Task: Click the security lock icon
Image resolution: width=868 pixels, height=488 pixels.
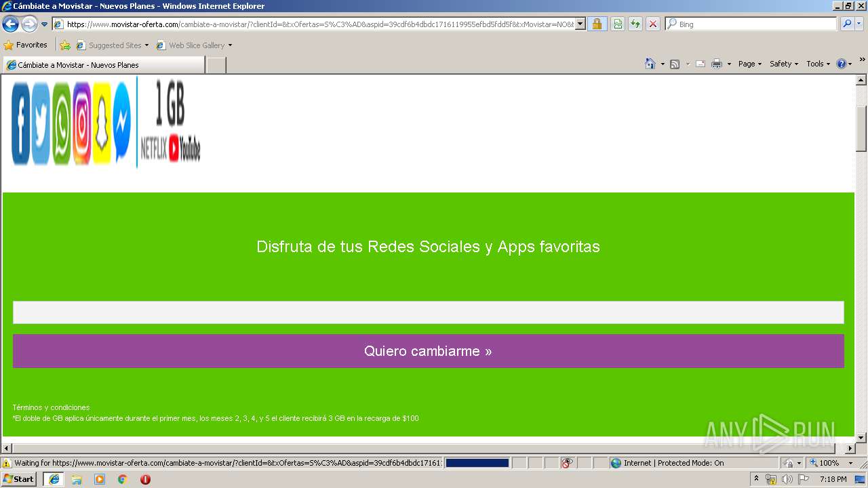Action: coord(597,24)
